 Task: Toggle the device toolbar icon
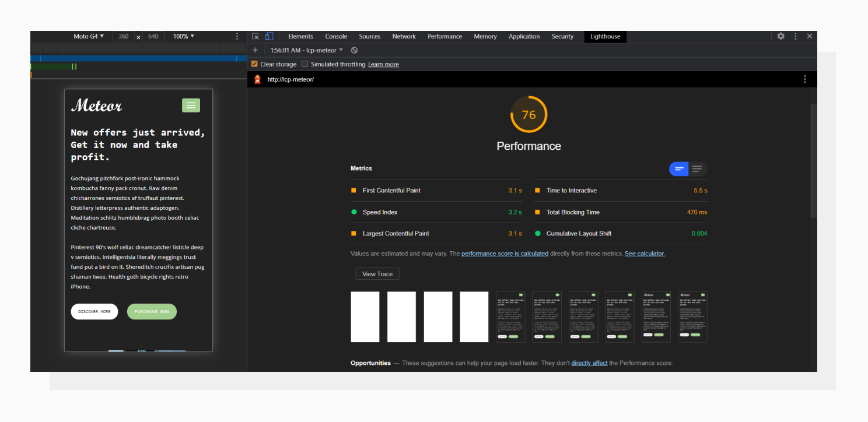pos(268,36)
